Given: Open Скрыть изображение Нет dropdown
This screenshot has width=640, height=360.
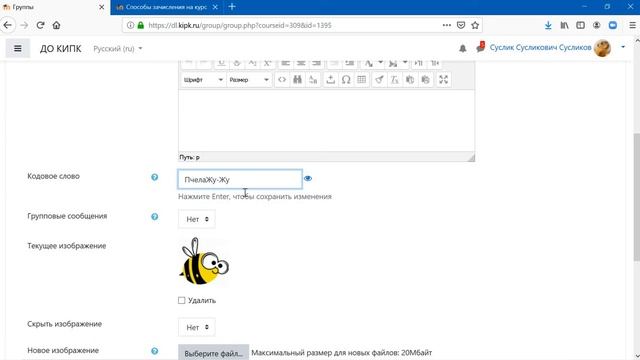Looking at the screenshot, I should [x=197, y=327].
